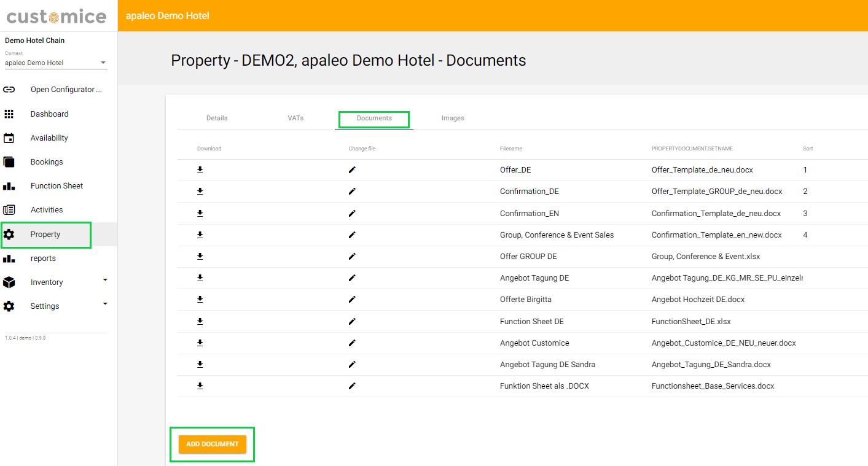
Task: Select the Documents tab
Action: (374, 118)
